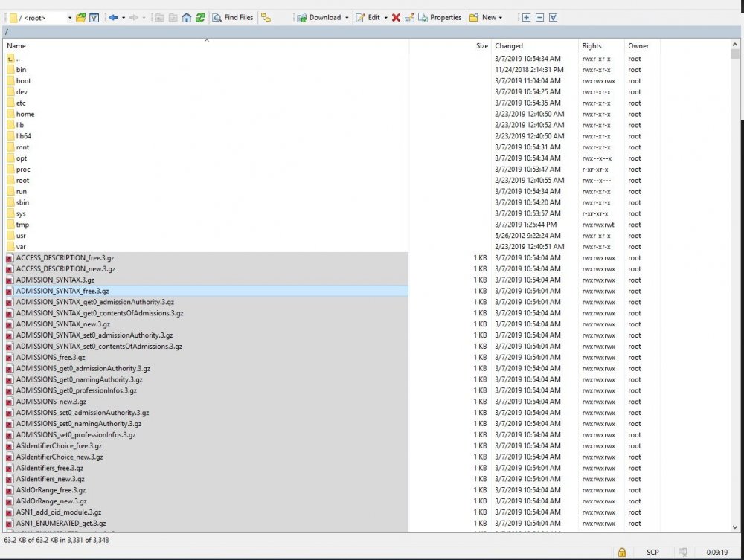Open the <root> path dropdown
Screen dimensions: 744x560
[70, 18]
